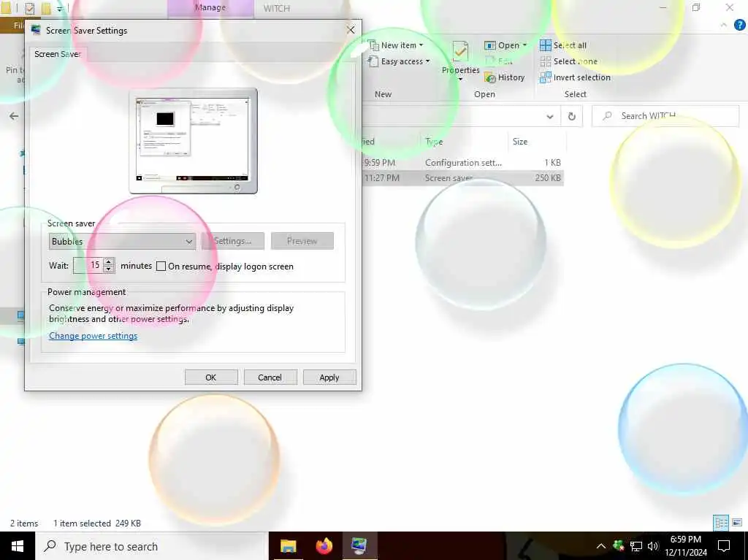
Task: Minimize the Explorer window
Action: pos(663,7)
